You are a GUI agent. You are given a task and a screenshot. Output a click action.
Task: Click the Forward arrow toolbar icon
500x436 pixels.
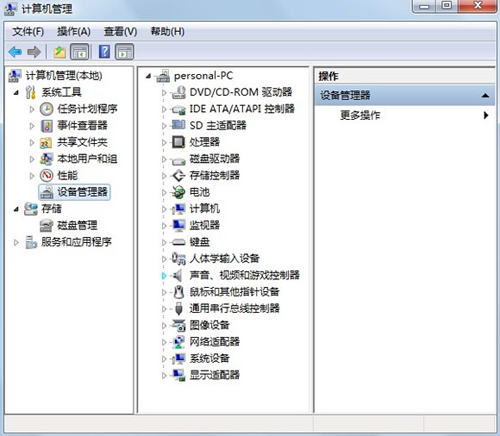[x=34, y=52]
